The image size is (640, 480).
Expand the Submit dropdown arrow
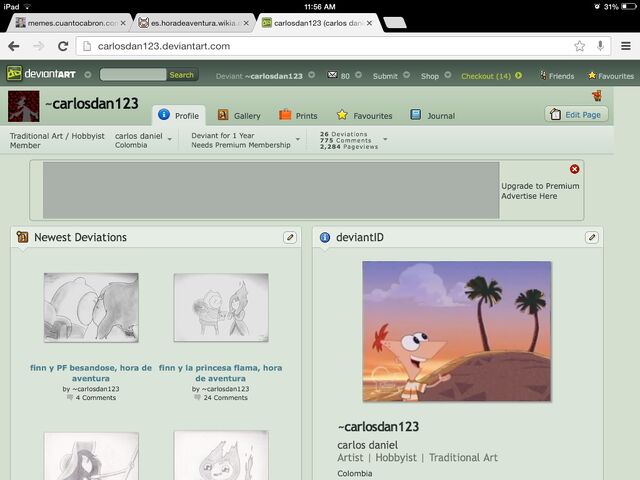tap(407, 75)
